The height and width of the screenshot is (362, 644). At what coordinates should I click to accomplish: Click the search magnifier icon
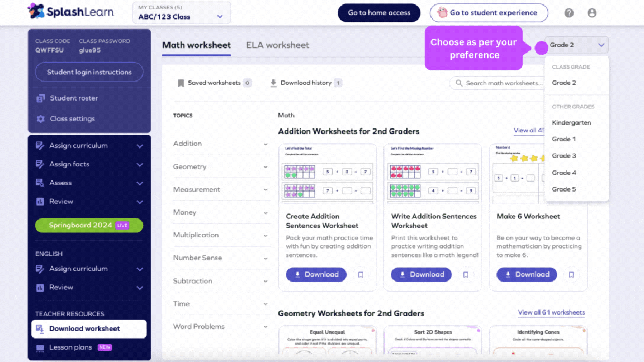[x=459, y=83]
